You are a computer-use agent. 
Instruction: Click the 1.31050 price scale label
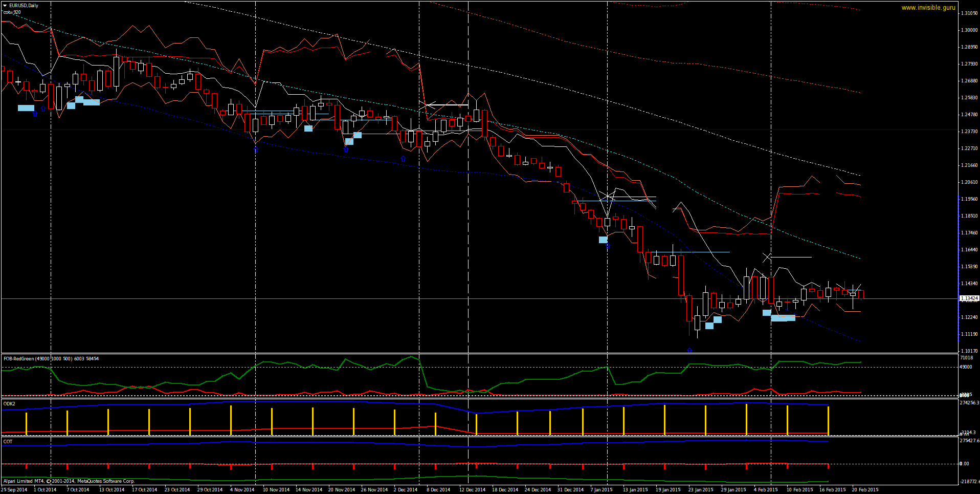tap(969, 13)
